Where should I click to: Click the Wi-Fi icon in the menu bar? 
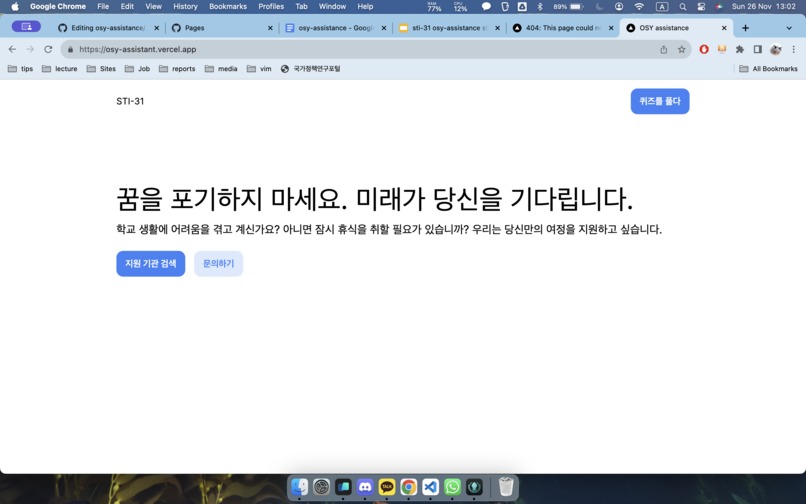pyautogui.click(x=639, y=7)
